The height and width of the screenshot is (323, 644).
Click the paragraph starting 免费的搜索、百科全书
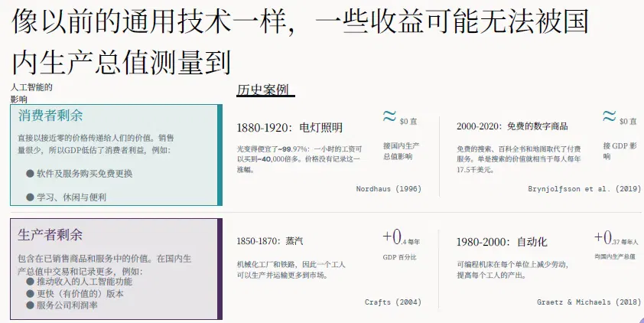(519, 159)
